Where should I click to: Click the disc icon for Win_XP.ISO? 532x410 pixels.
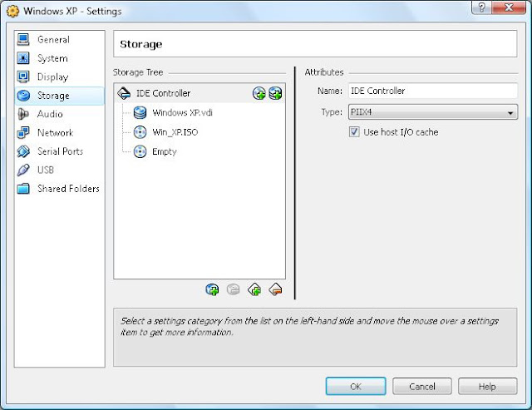click(140, 132)
